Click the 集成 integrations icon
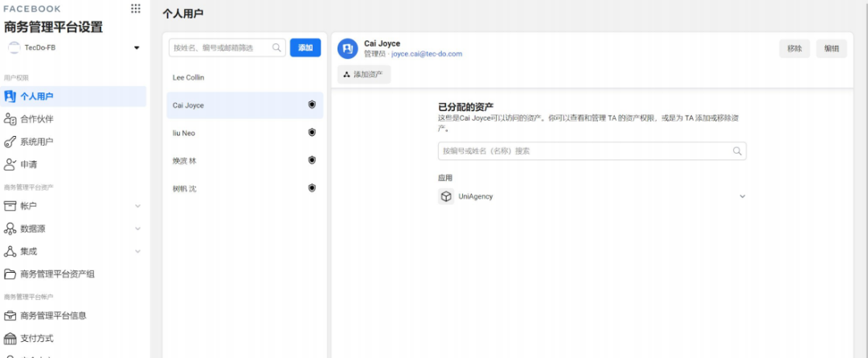The width and height of the screenshot is (868, 358). tap(10, 252)
